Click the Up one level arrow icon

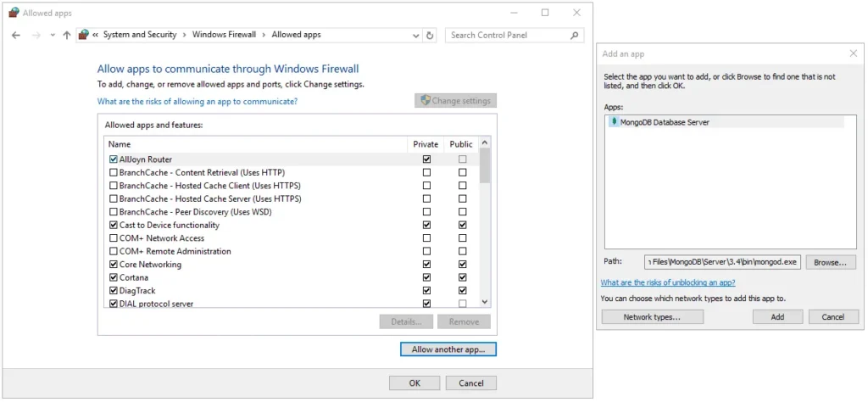[67, 36]
